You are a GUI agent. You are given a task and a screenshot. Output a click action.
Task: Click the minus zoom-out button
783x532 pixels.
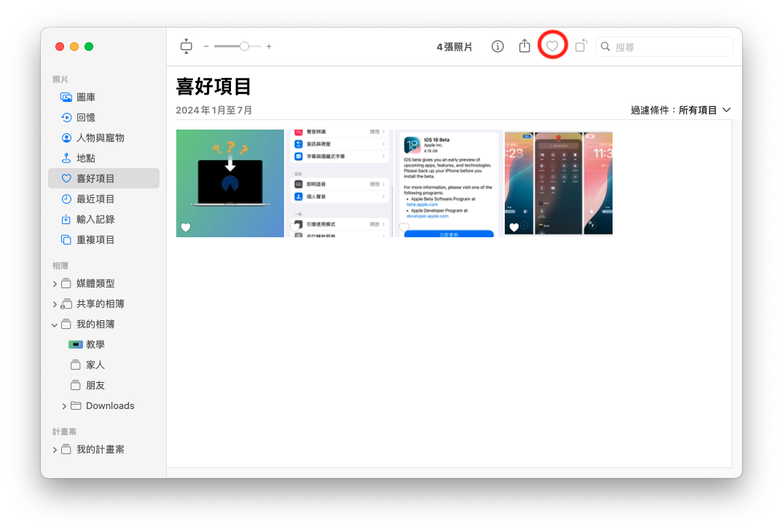click(205, 47)
